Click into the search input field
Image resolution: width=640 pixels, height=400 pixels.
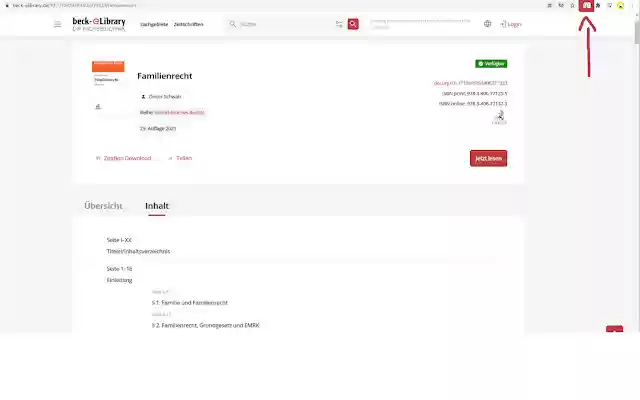286,24
